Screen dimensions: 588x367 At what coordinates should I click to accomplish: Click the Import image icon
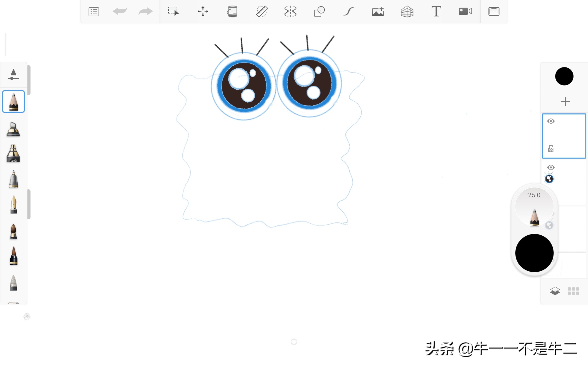[378, 11]
